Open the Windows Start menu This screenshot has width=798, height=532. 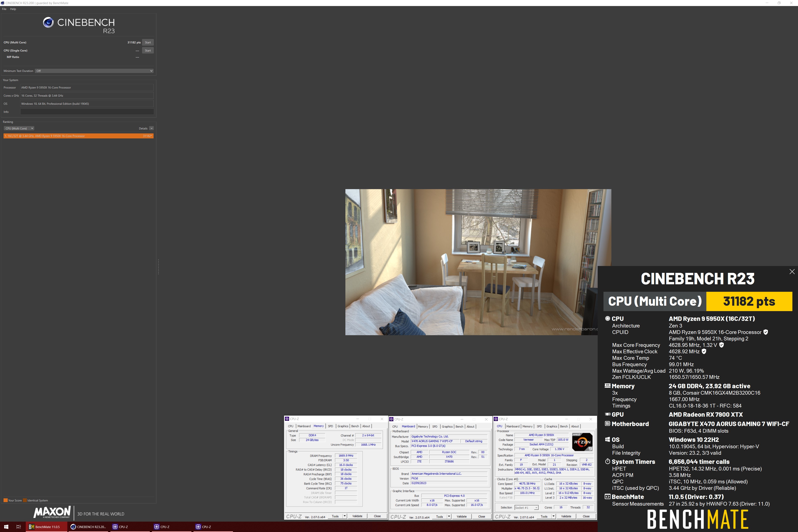coord(6,527)
